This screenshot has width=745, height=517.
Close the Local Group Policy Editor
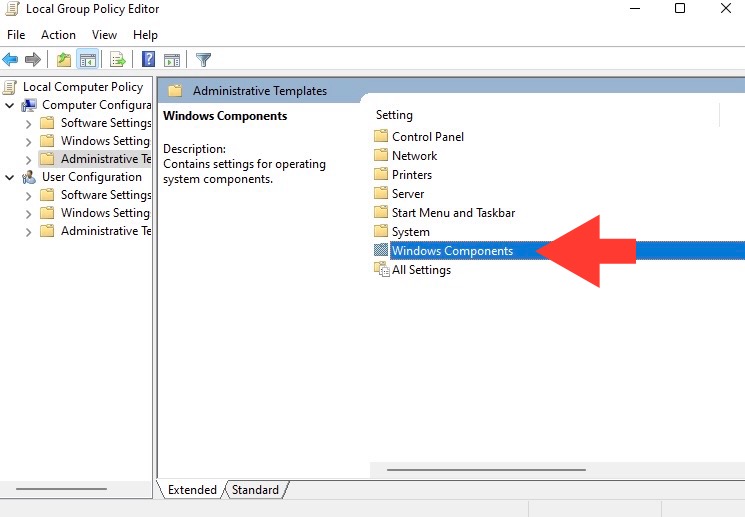tap(726, 9)
